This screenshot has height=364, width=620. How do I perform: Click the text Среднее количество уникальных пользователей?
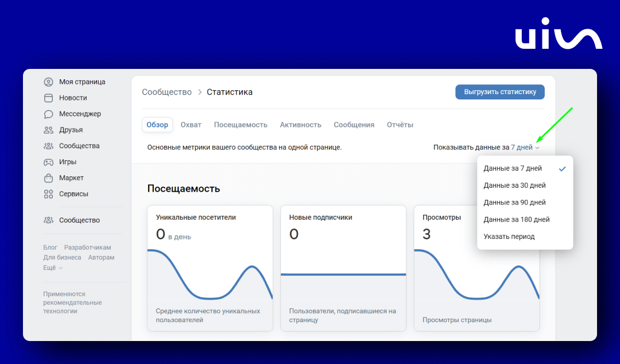tap(208, 315)
